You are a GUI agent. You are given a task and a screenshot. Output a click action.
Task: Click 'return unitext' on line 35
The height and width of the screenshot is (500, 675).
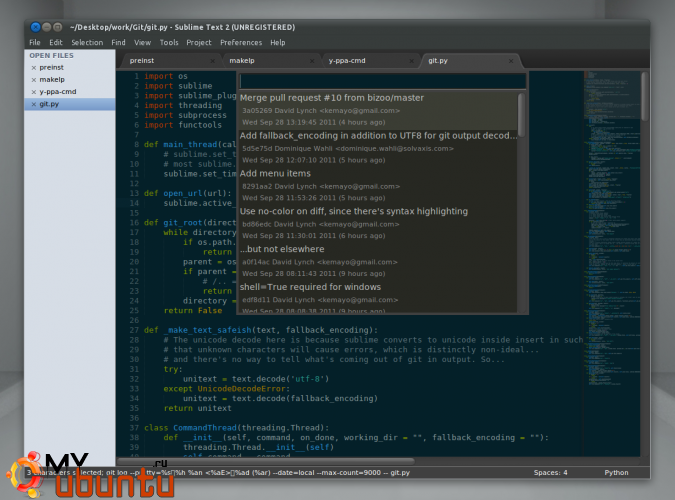coord(197,408)
